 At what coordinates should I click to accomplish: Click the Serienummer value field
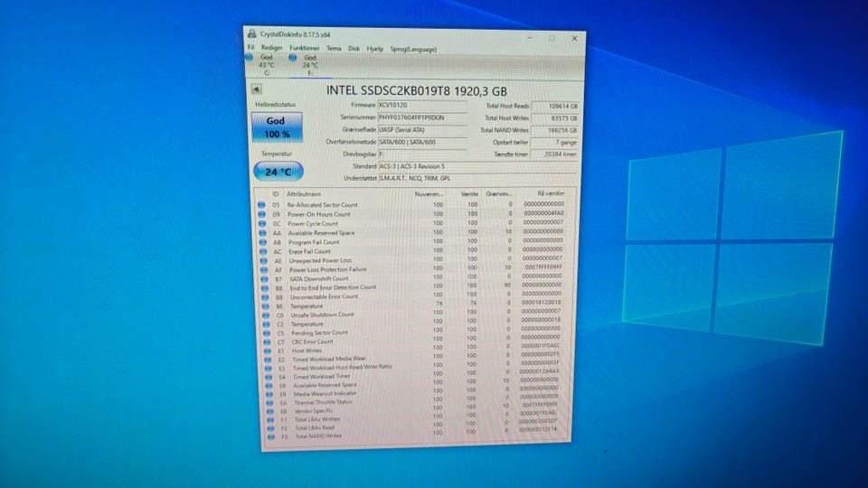[422, 117]
